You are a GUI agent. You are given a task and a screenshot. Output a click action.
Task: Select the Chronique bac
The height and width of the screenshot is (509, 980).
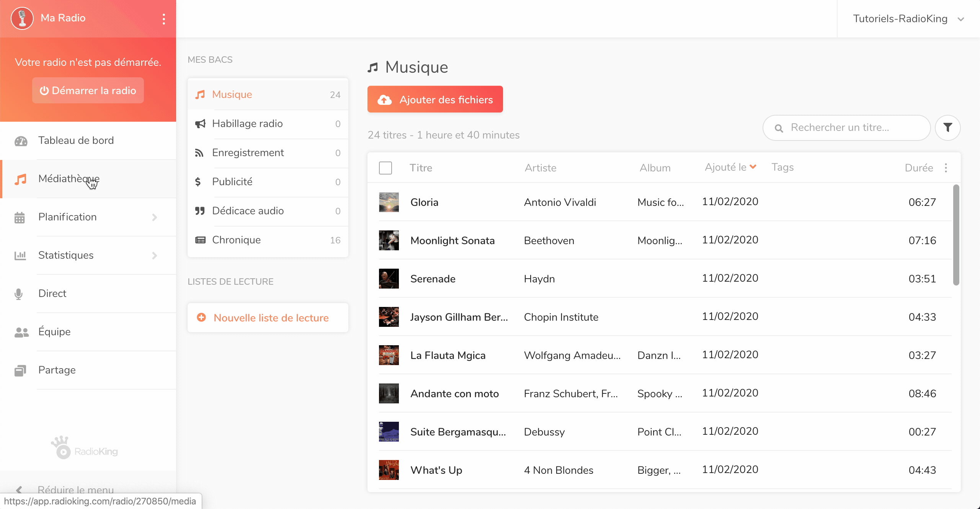pyautogui.click(x=268, y=240)
